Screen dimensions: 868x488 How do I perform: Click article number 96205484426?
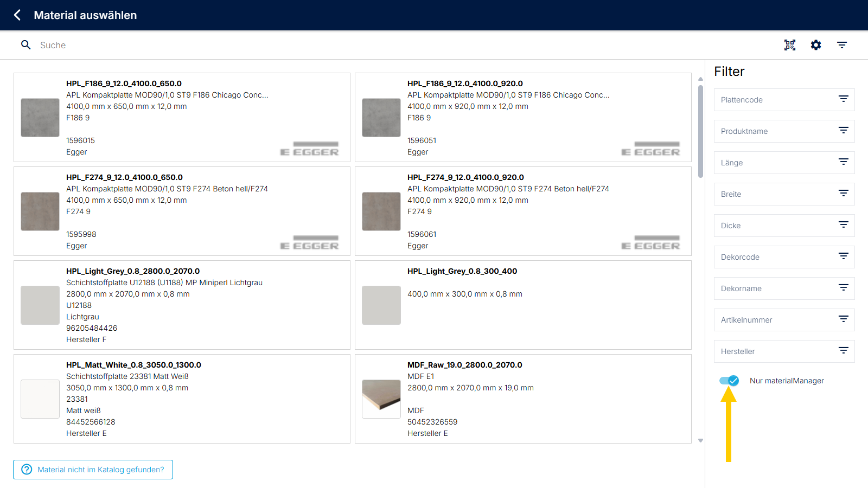(92, 328)
